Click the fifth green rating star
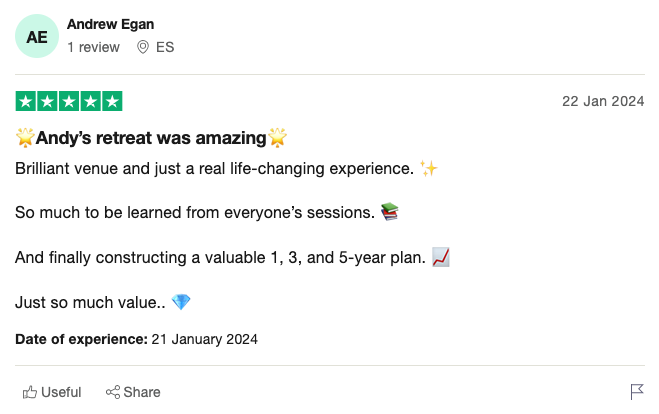This screenshot has height=414, width=659. pyautogui.click(x=113, y=101)
